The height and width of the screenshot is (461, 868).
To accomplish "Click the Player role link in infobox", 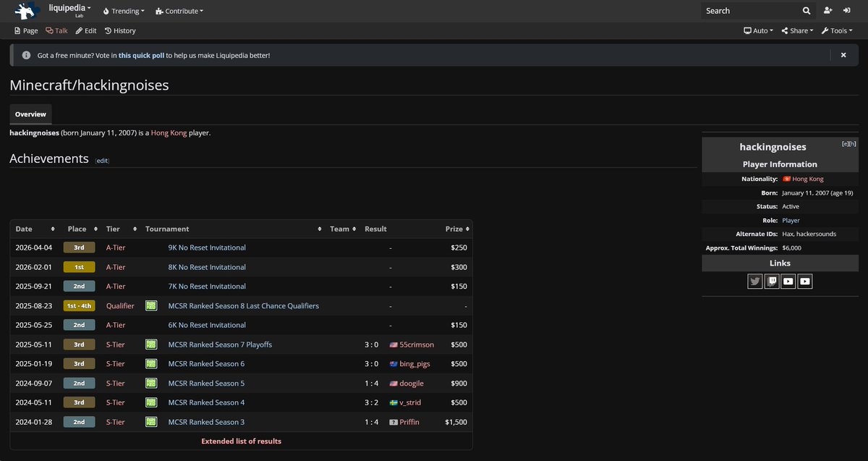I will [x=791, y=220].
